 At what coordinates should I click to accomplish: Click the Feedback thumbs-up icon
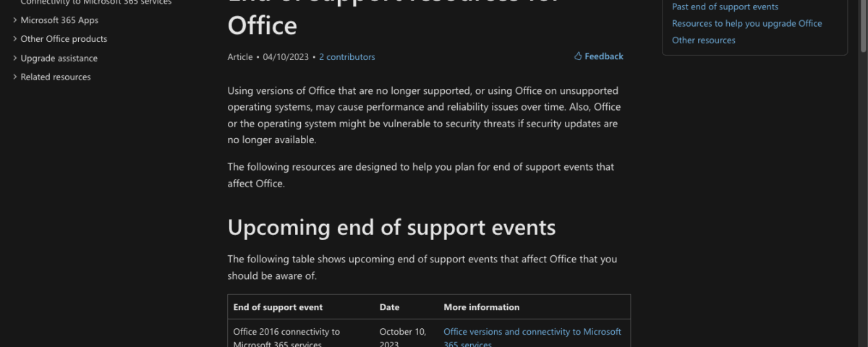click(578, 56)
